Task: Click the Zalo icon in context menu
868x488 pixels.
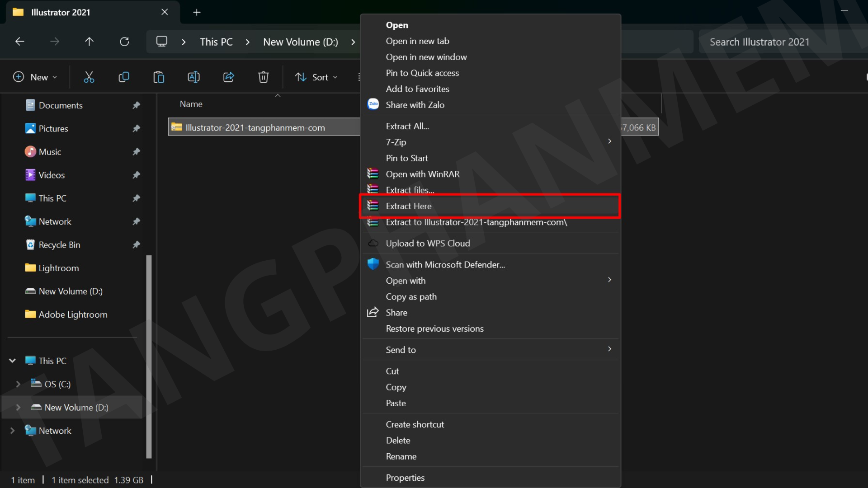Action: pos(373,104)
